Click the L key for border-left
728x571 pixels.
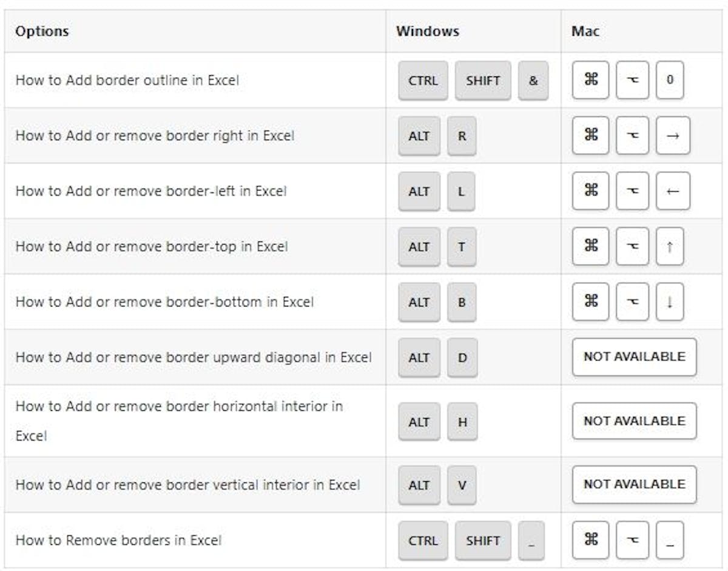[x=461, y=191]
